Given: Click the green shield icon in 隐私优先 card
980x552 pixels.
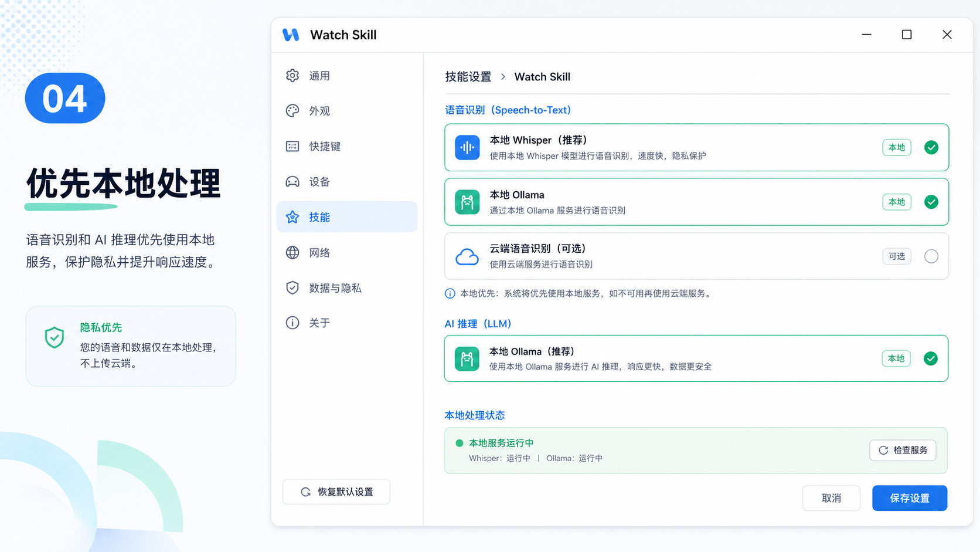Looking at the screenshot, I should click(x=55, y=337).
